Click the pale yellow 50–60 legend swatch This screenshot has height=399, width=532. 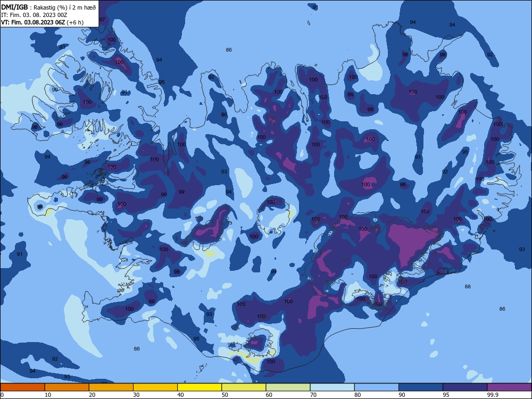click(x=244, y=387)
